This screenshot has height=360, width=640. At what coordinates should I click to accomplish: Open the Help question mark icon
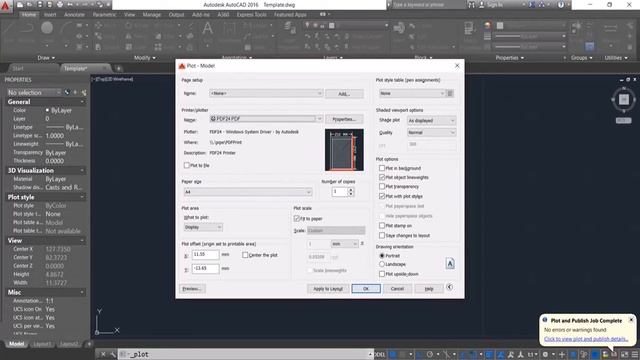coord(561,4)
